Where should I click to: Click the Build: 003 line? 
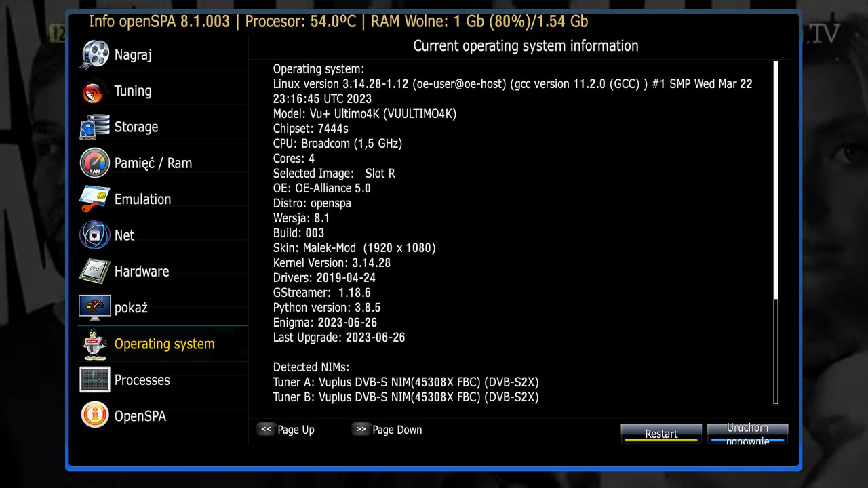[x=298, y=232]
